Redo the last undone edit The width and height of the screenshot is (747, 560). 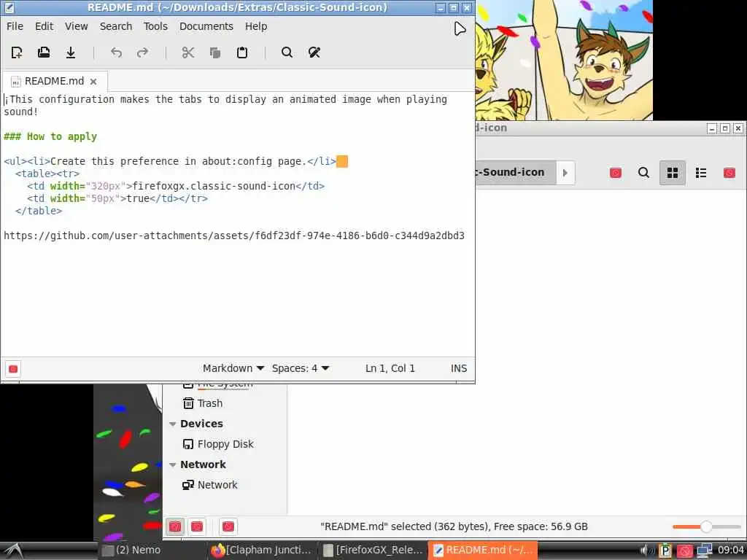click(142, 52)
